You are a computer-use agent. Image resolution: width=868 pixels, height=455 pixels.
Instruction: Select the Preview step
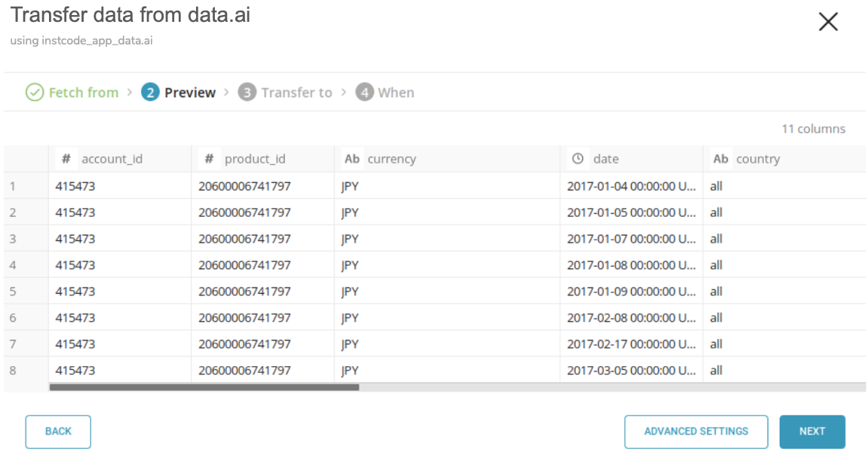[x=189, y=93]
